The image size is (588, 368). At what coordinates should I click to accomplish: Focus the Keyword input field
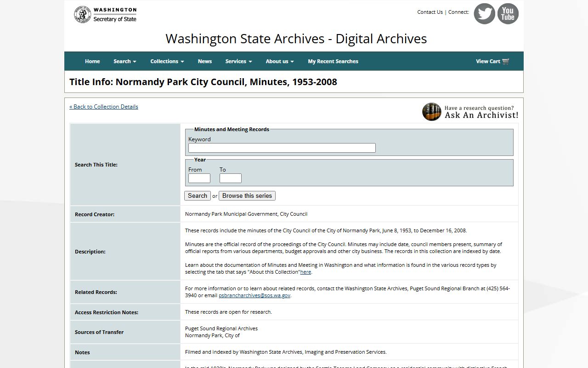pos(282,148)
